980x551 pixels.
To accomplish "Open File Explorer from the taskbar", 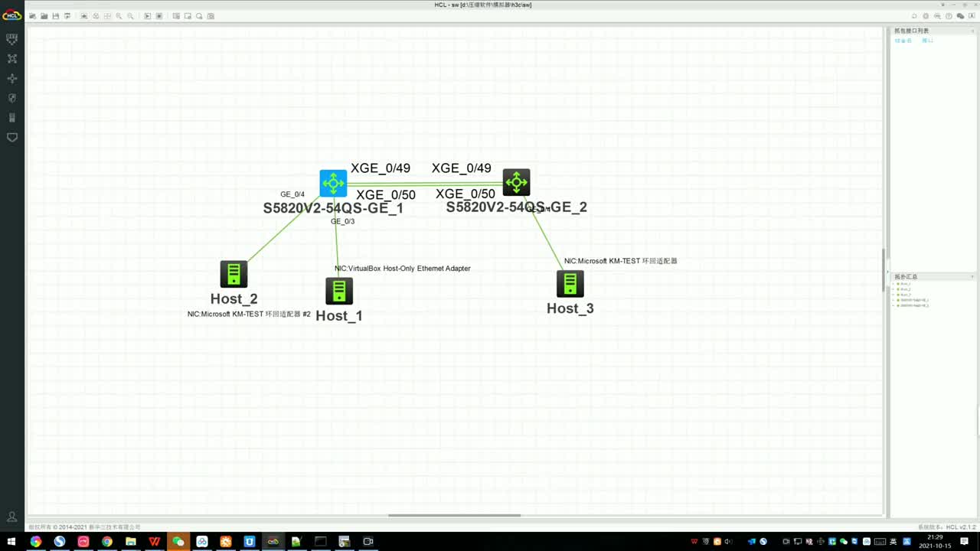I will click(131, 541).
